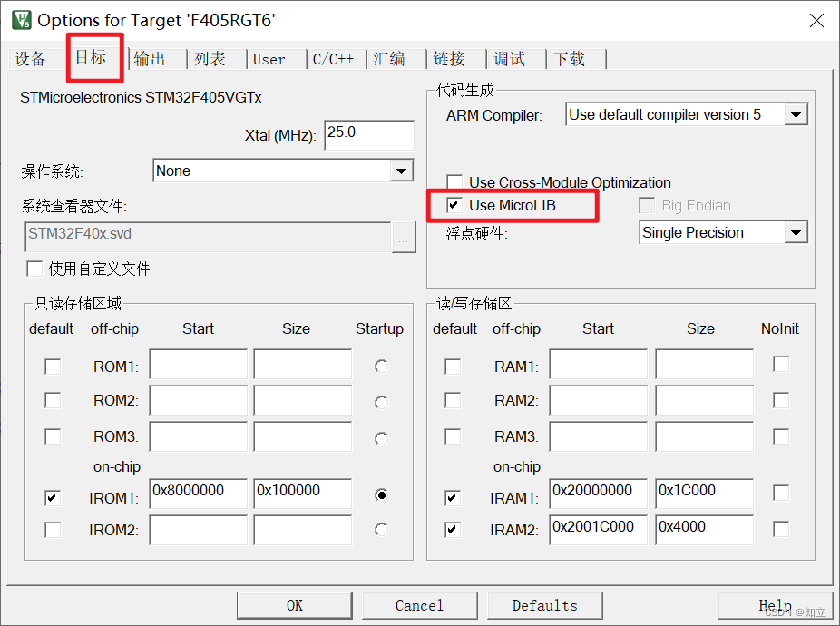Open the 链接 tab
Screen dimensions: 840x626
(x=449, y=58)
